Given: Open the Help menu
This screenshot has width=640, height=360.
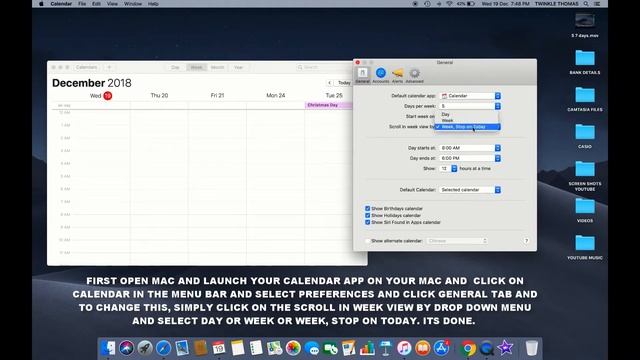Looking at the screenshot, I should 153,4.
